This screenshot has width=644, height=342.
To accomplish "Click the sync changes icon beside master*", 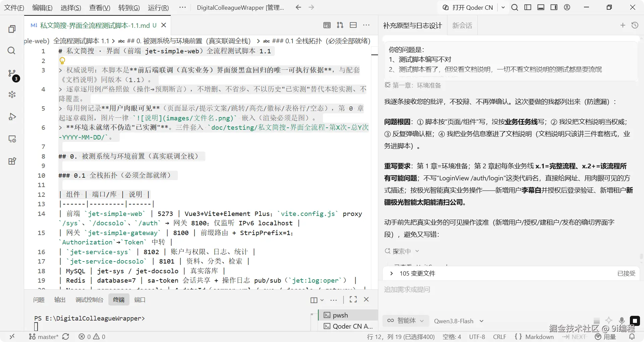I will (x=66, y=337).
